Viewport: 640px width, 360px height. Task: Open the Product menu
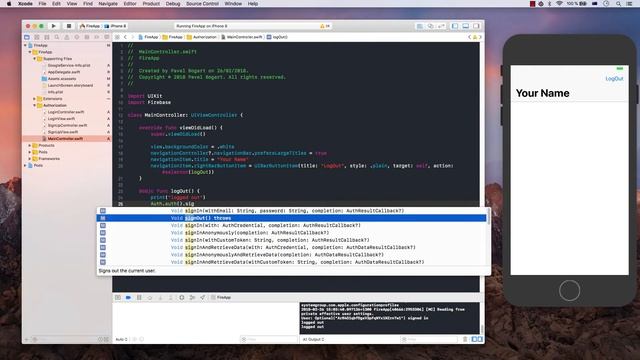click(x=151, y=4)
